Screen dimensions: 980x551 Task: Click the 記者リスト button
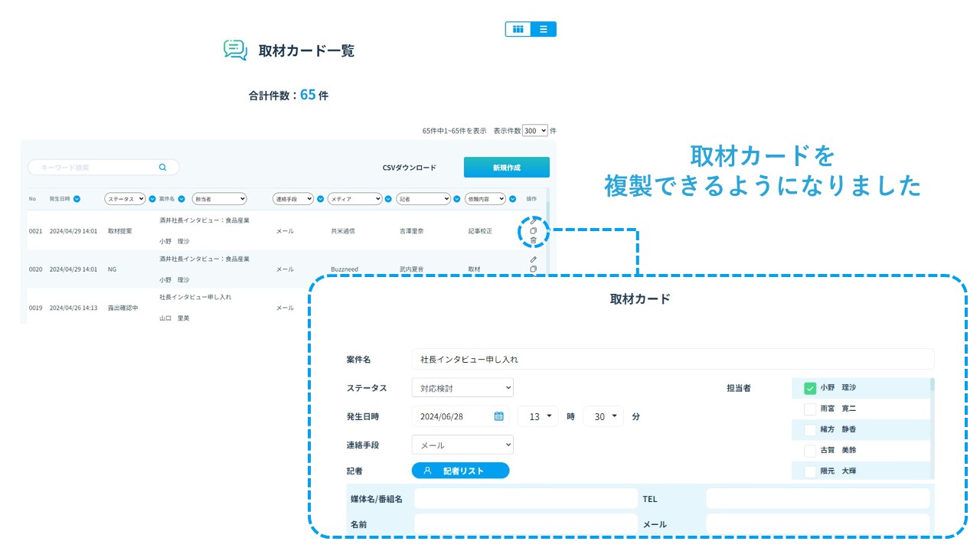click(460, 471)
